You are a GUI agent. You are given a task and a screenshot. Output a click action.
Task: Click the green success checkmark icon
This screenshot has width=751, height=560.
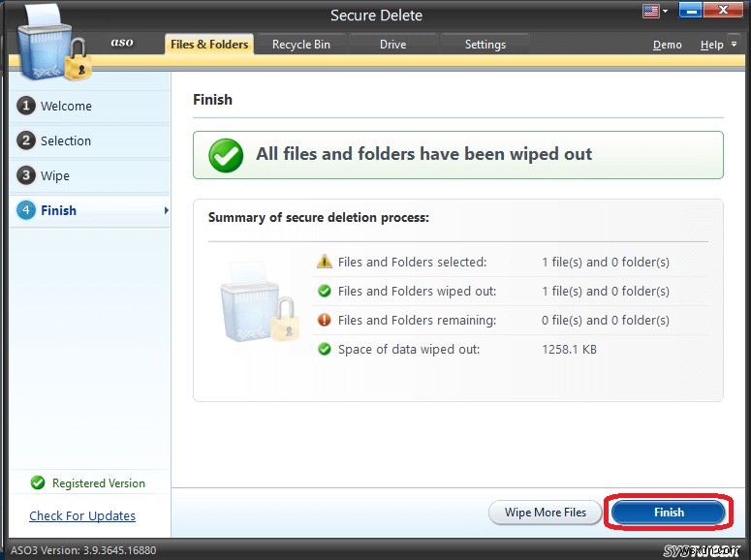(226, 155)
